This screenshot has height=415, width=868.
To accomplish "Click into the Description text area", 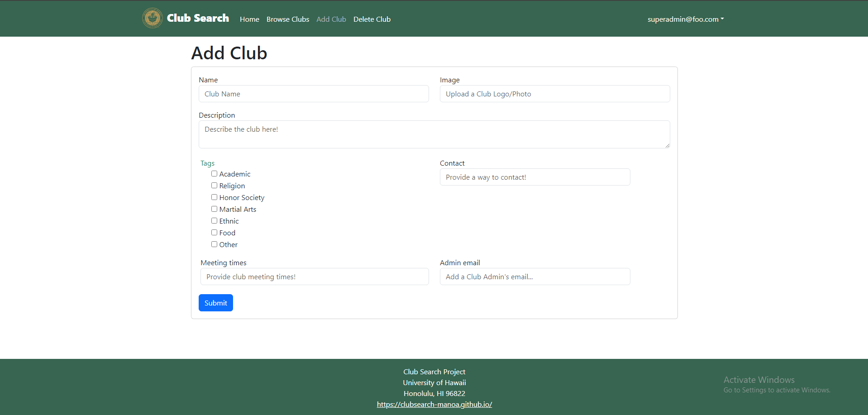I will tap(434, 134).
